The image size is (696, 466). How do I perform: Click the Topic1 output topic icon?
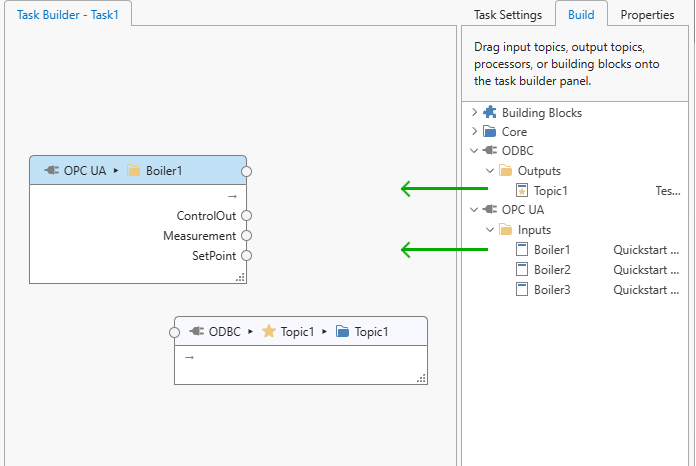[x=521, y=190]
